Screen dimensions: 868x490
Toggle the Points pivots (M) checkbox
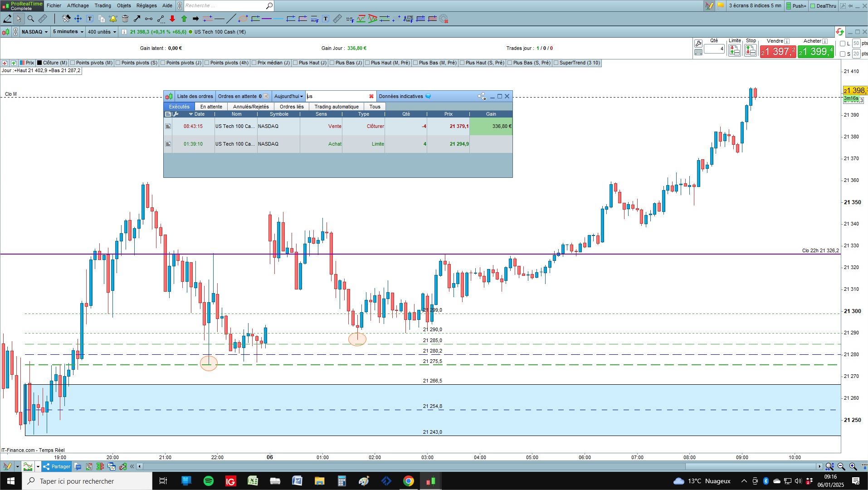[73, 63]
